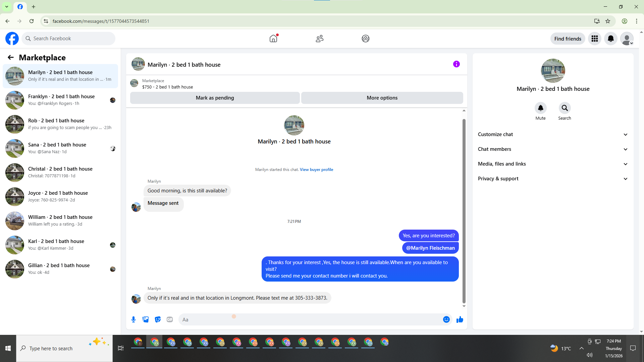Go to the Facebook Home tab
This screenshot has width=644, height=362.
coord(273,39)
